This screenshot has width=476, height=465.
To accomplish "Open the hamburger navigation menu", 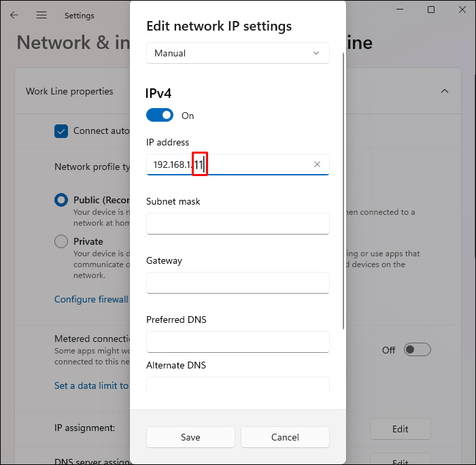I will click(41, 15).
